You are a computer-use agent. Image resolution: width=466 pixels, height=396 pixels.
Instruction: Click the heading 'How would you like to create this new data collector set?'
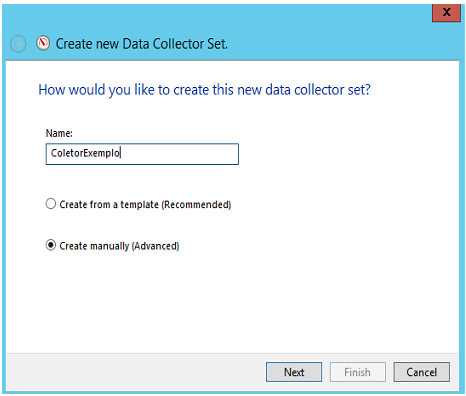tap(204, 90)
